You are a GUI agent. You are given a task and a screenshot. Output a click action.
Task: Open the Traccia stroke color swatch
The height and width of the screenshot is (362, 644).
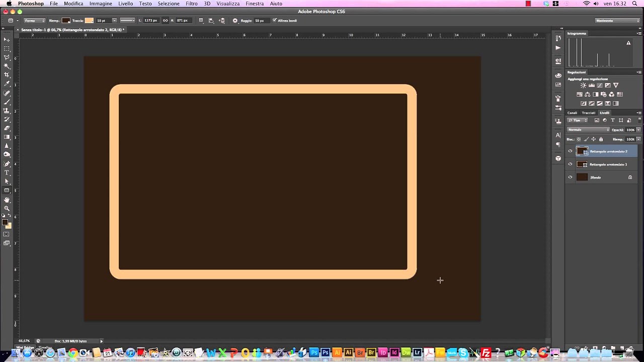coord(89,21)
